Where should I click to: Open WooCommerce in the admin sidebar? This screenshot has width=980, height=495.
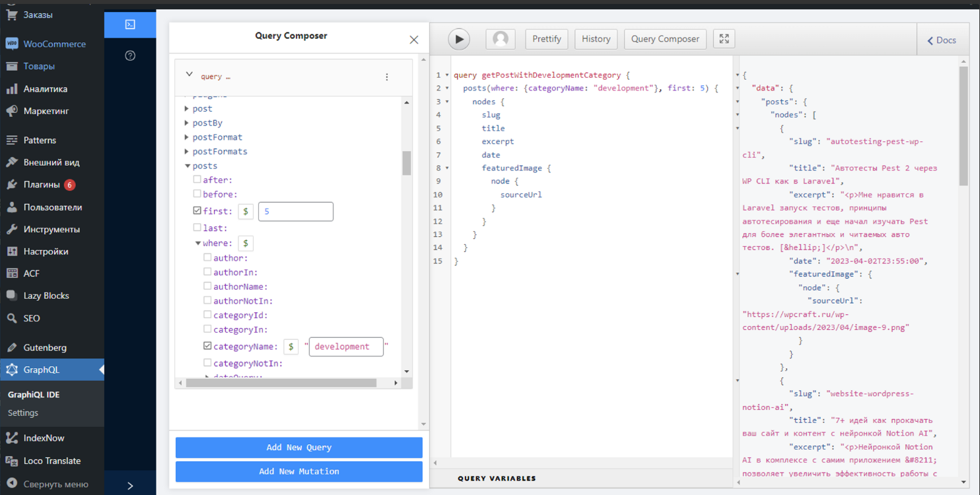coord(54,44)
